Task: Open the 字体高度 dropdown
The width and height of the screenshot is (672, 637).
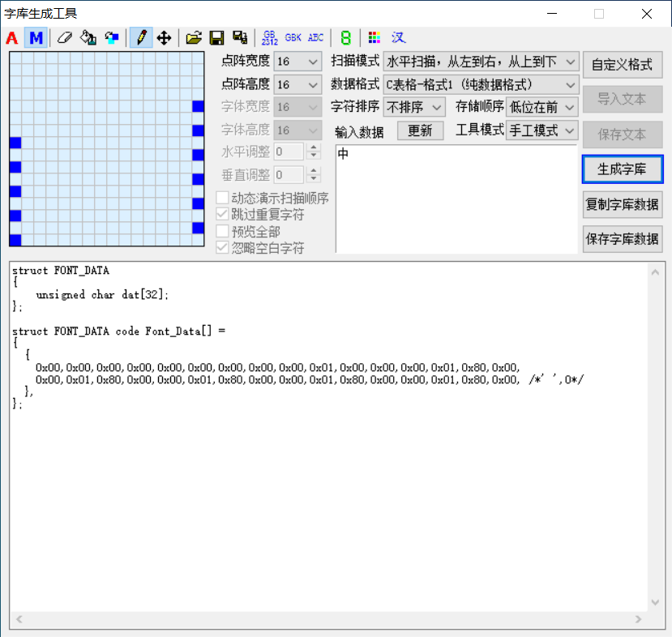Action: click(x=297, y=130)
